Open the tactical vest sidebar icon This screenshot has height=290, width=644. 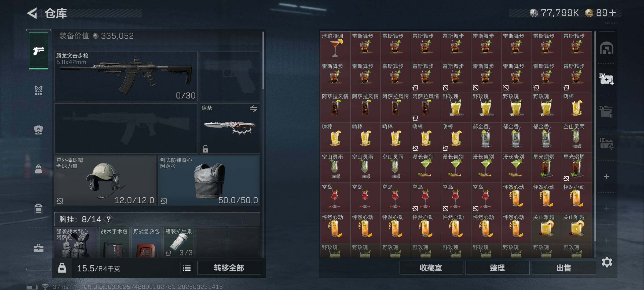[x=38, y=90]
